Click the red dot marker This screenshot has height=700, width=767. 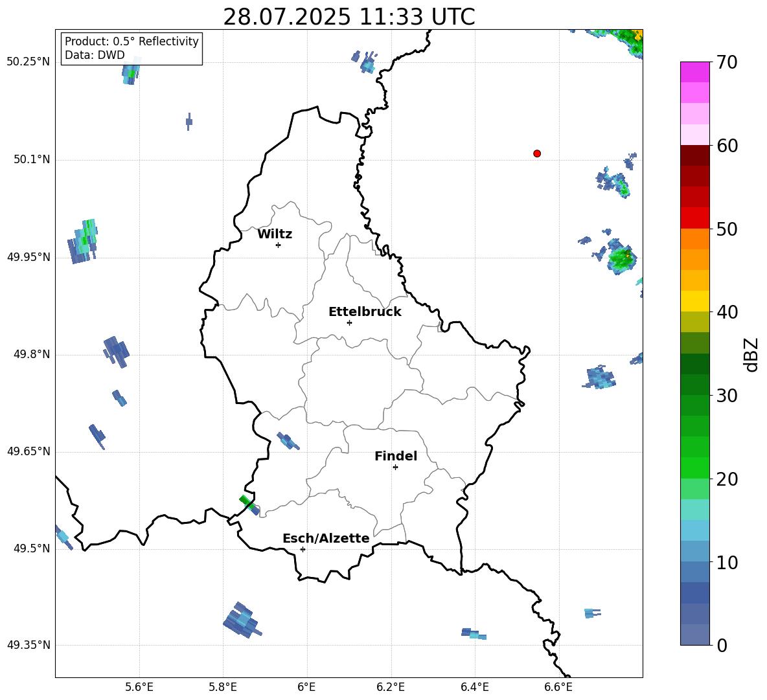click(537, 153)
